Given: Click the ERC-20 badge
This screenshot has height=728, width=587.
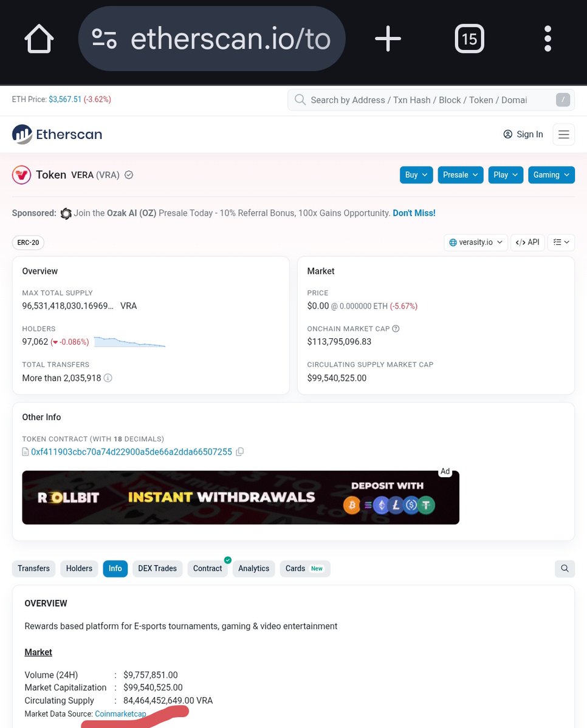Looking at the screenshot, I should (29, 242).
